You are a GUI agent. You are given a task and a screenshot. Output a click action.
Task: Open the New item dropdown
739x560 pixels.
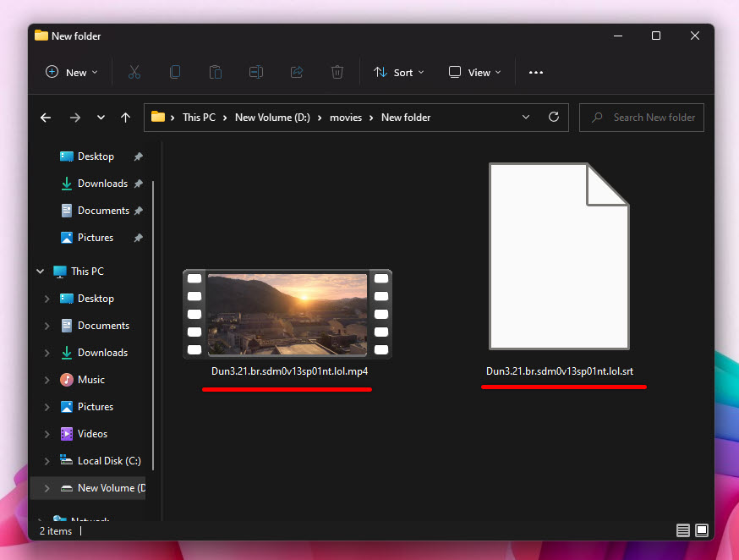click(x=72, y=73)
